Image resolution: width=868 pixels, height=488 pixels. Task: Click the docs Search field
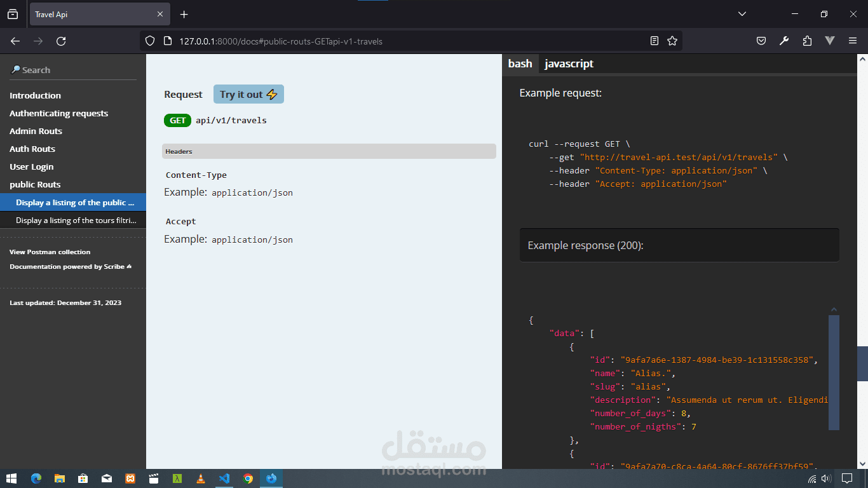(x=73, y=70)
